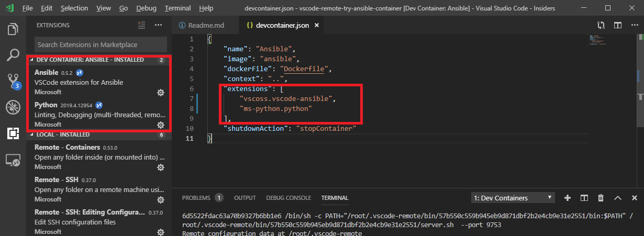Viewport: 644px width, 236px height.
Task: Select Remote - SSH: Editing Configuration entry
Action: (x=99, y=221)
